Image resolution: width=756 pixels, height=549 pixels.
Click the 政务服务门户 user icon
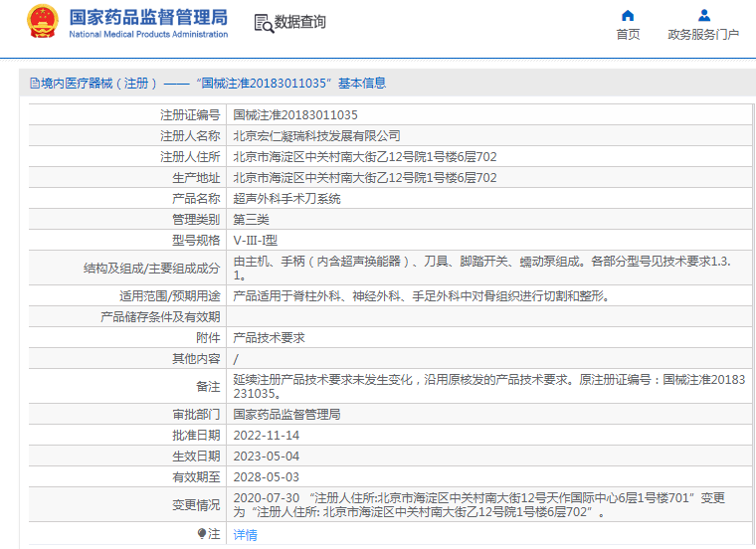tap(704, 16)
